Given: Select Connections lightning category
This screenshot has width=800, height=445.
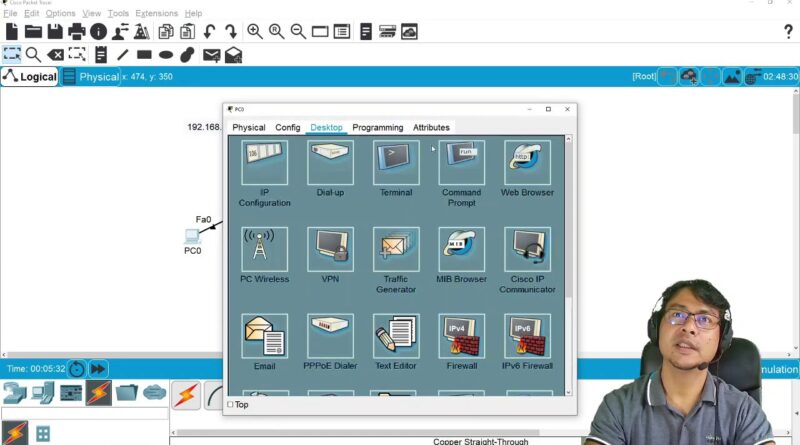Looking at the screenshot, I should 98,393.
